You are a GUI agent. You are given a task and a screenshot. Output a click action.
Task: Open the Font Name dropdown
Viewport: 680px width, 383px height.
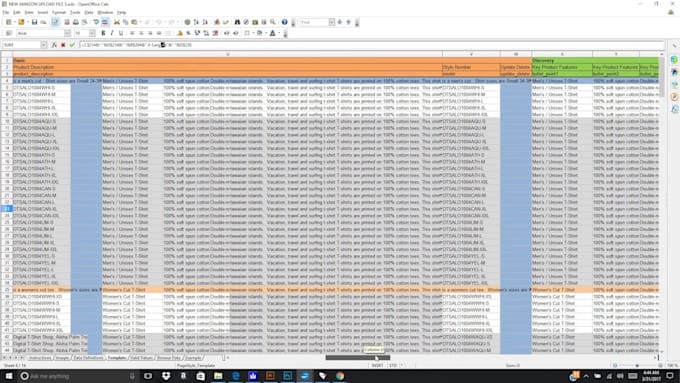[x=67, y=33]
